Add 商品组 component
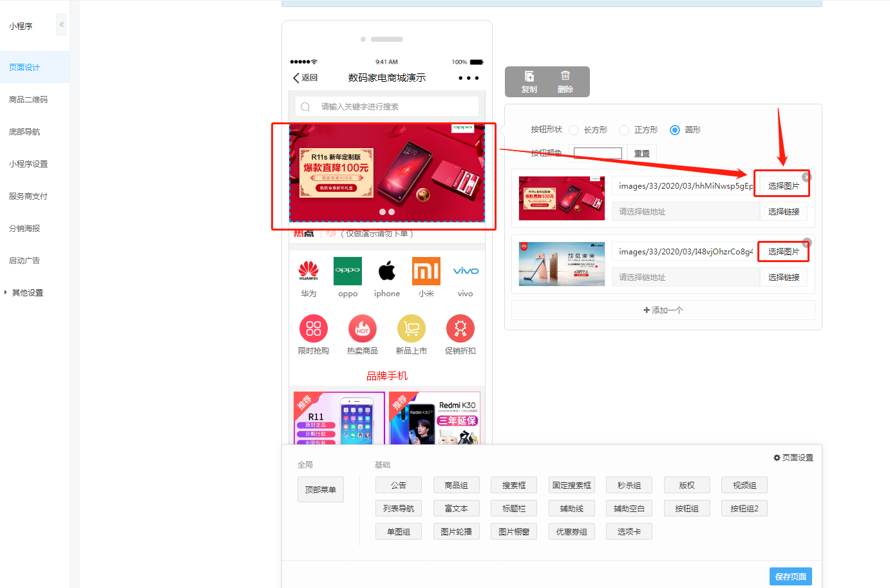 (457, 486)
